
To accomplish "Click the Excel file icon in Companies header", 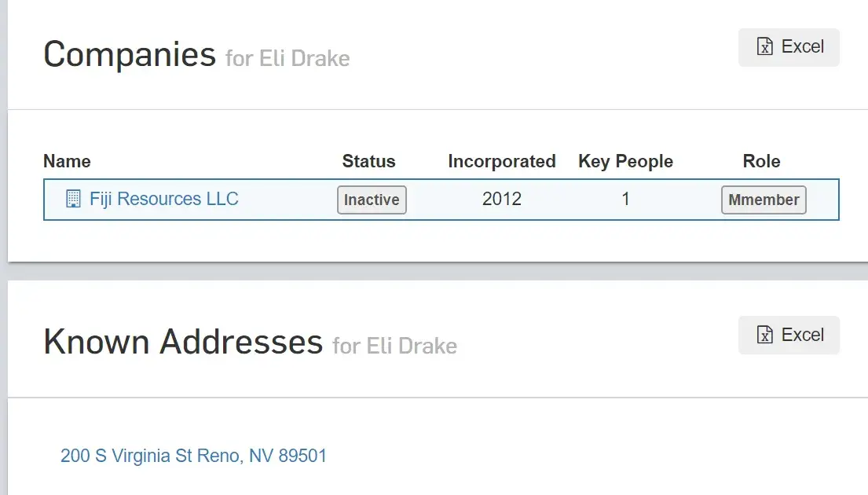I will point(764,47).
